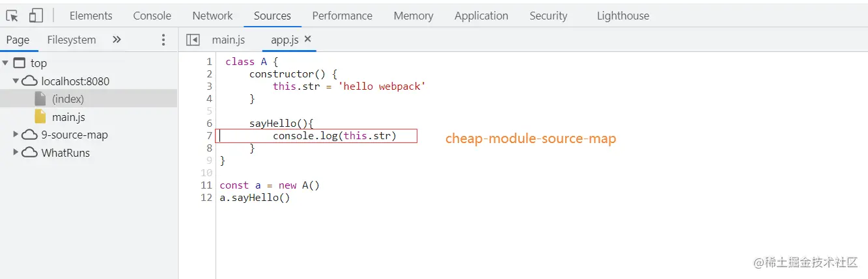
Task: Click line number 11 in gutter
Action: point(207,185)
